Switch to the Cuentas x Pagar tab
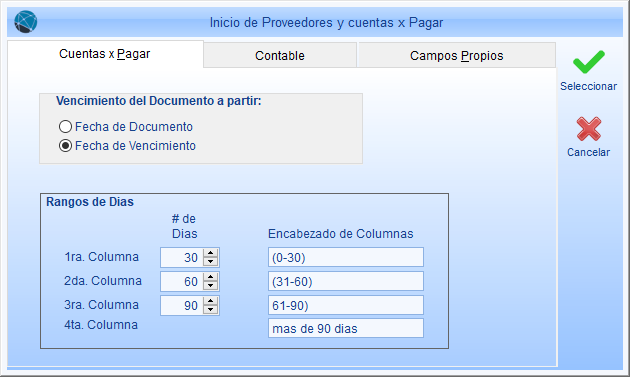The image size is (630, 377). click(105, 54)
